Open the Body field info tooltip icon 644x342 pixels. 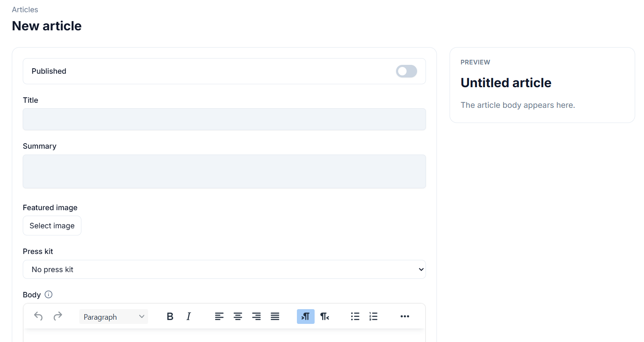[x=49, y=294]
